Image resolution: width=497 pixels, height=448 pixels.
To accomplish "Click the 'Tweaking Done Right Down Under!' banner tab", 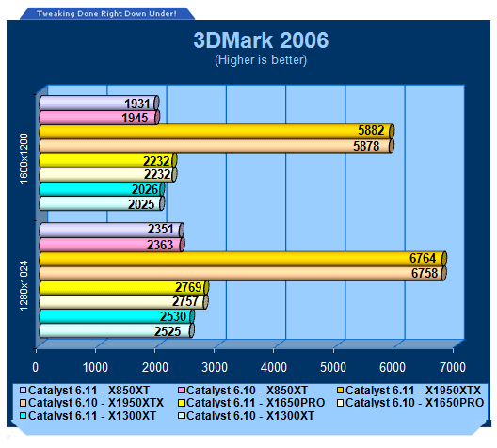I will (x=106, y=13).
